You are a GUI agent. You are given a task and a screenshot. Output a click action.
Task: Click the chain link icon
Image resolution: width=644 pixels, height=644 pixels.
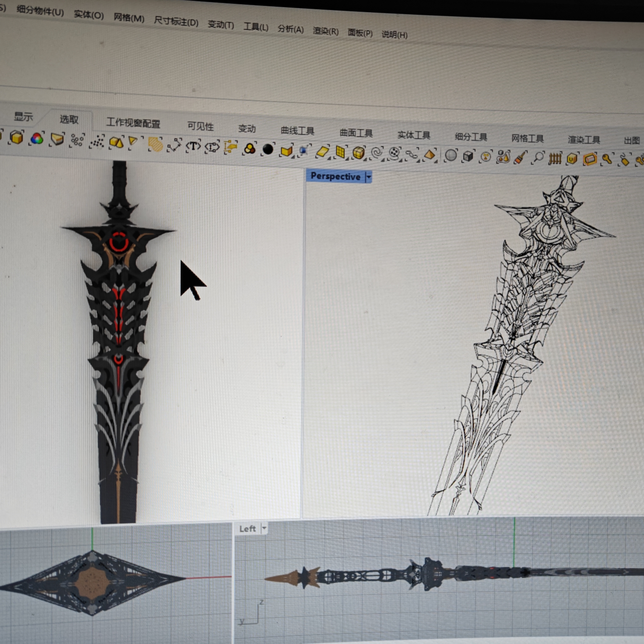pyautogui.click(x=412, y=154)
